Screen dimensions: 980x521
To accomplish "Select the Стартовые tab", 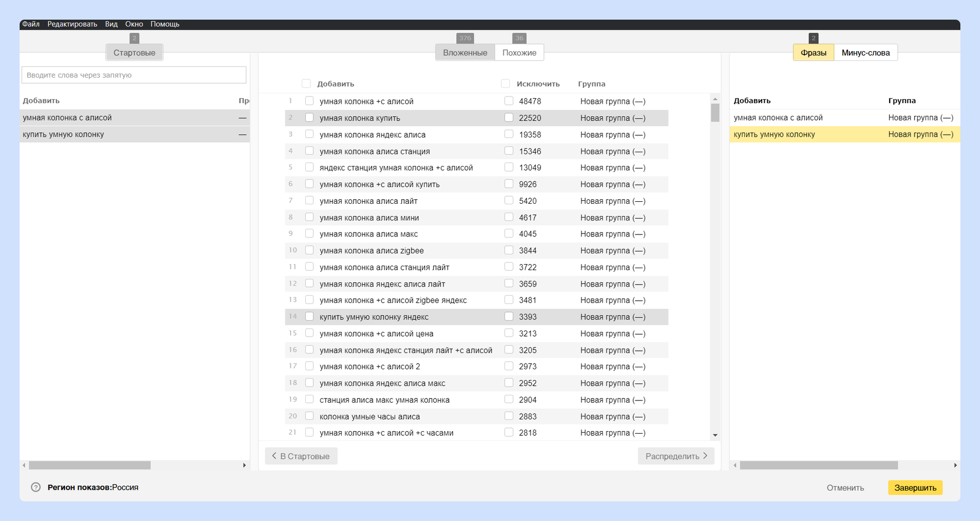I will click(x=134, y=53).
